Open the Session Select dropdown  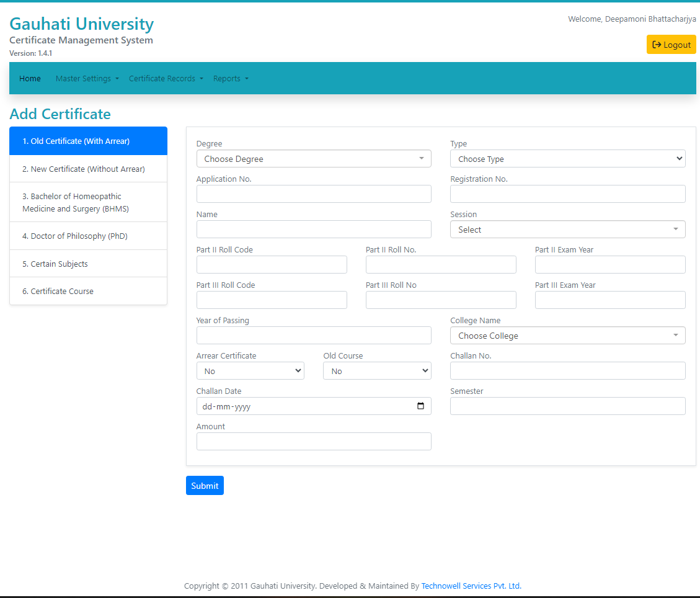click(567, 230)
